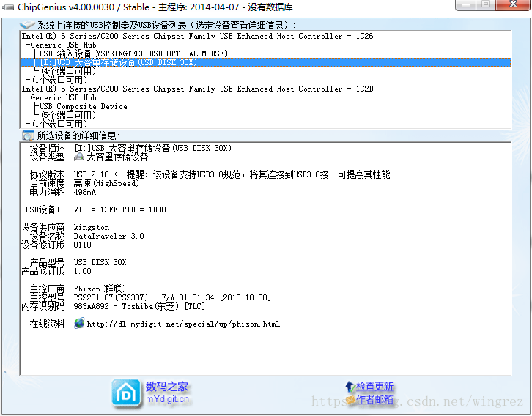Click the USB controller list header label
Image resolution: width=532 pixels, height=416 pixels.
tap(166, 25)
